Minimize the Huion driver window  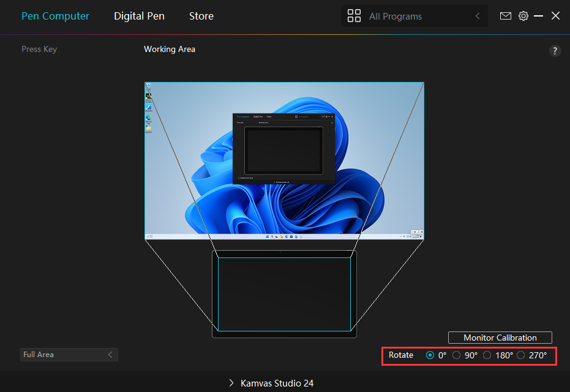(538, 16)
